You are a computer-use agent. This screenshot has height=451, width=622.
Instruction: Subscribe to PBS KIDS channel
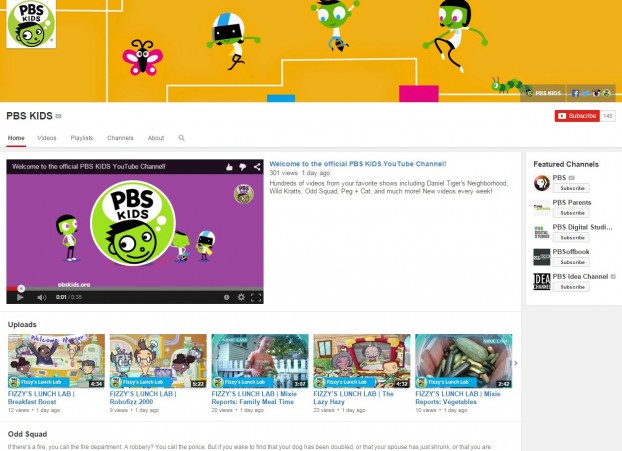coord(577,116)
